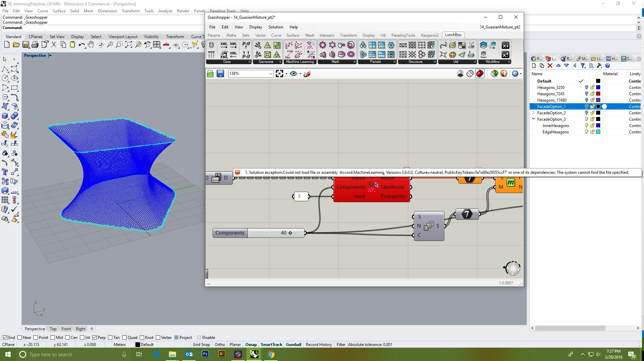Click the Gumball button in status bar
Image resolution: width=644 pixels, height=361 pixels.
pos(293,345)
